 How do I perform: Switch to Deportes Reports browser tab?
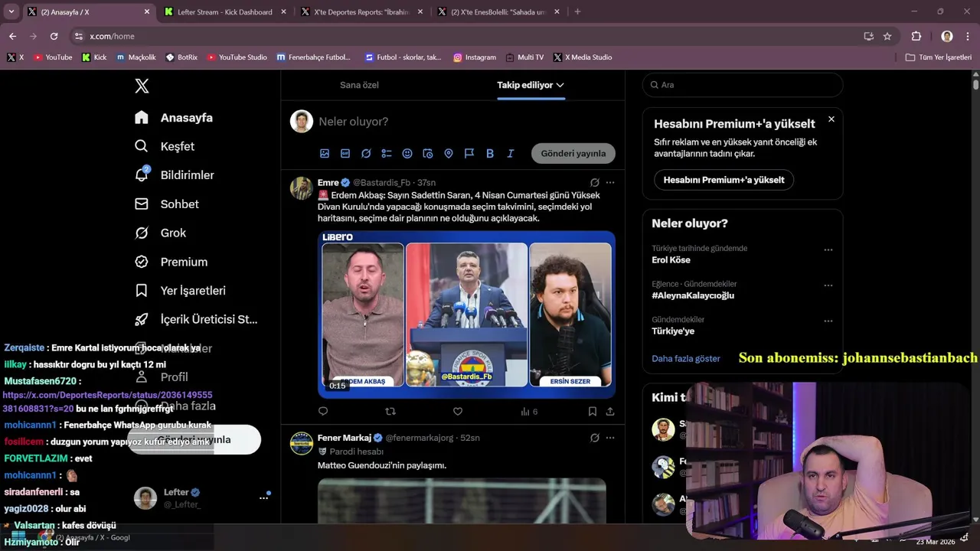[361, 11]
